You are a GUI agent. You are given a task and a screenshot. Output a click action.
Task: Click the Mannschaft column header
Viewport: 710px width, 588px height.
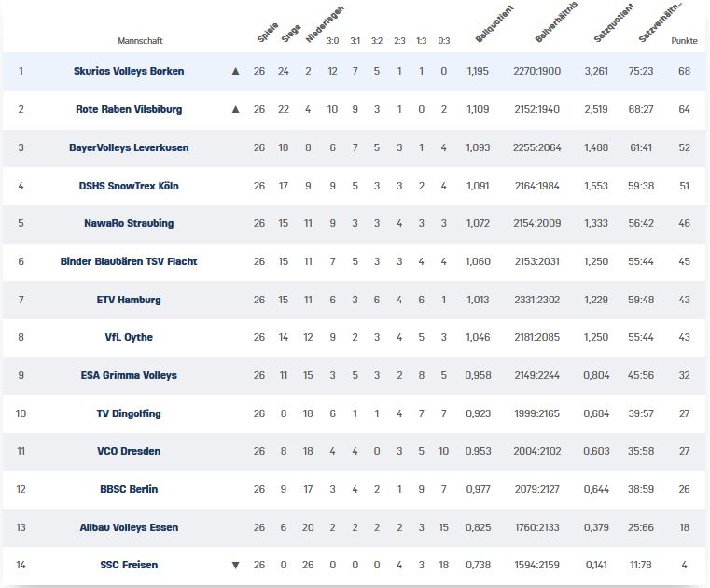tap(140, 41)
